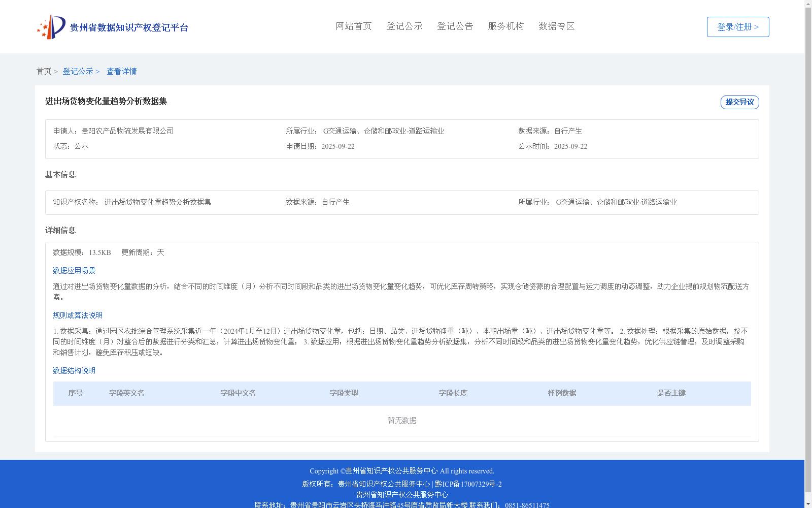Click the footer Copyright line
The image size is (812, 508).
[402, 471]
